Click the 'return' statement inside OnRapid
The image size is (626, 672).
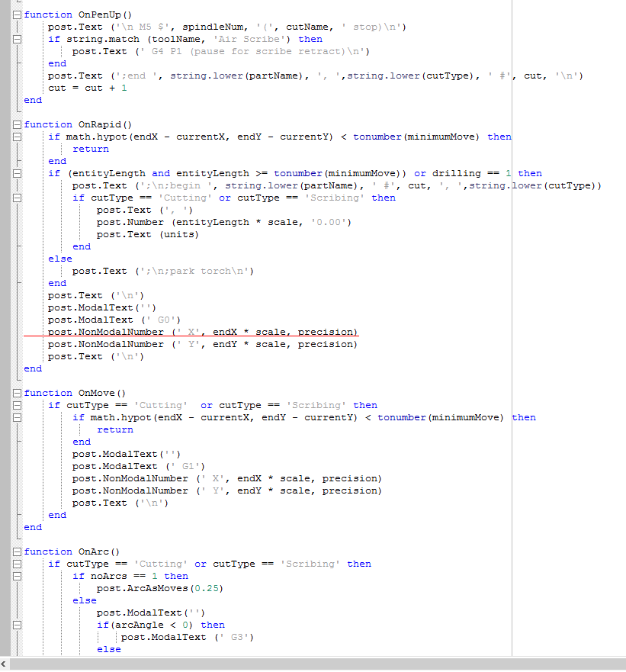point(91,150)
